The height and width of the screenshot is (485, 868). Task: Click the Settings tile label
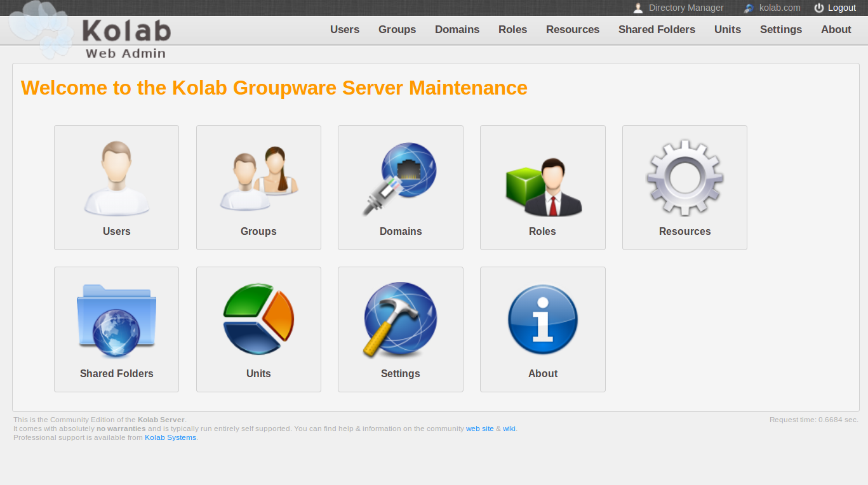point(401,374)
